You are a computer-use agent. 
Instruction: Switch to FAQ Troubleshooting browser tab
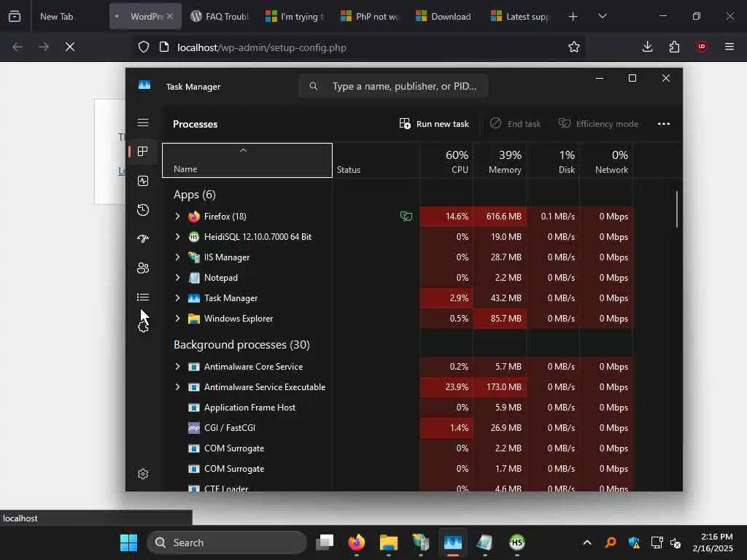220,16
